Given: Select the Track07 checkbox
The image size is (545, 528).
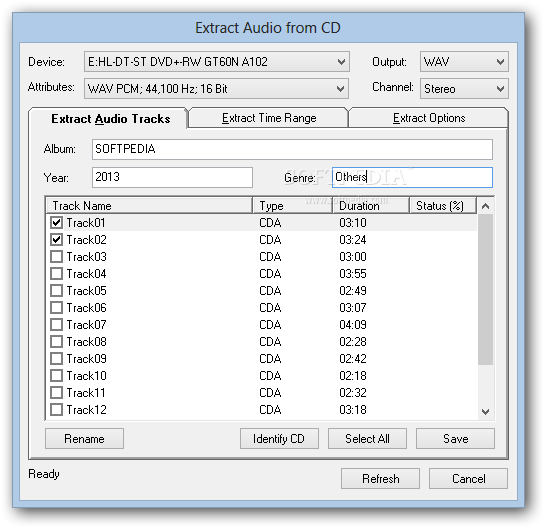Looking at the screenshot, I should [x=56, y=325].
